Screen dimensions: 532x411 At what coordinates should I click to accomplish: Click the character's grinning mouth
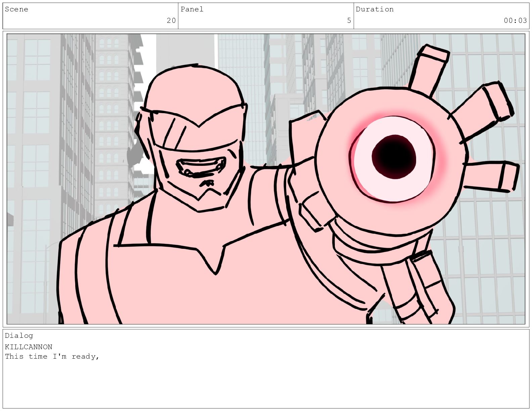(x=201, y=167)
